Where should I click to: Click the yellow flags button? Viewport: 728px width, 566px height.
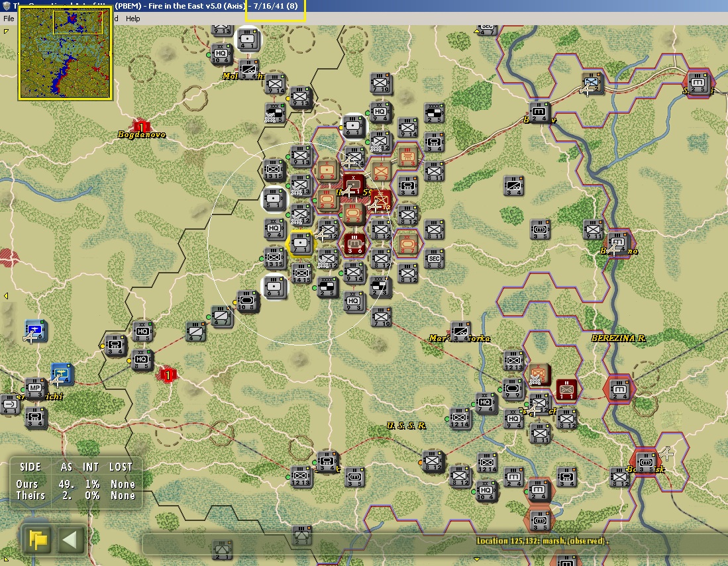pos(38,540)
